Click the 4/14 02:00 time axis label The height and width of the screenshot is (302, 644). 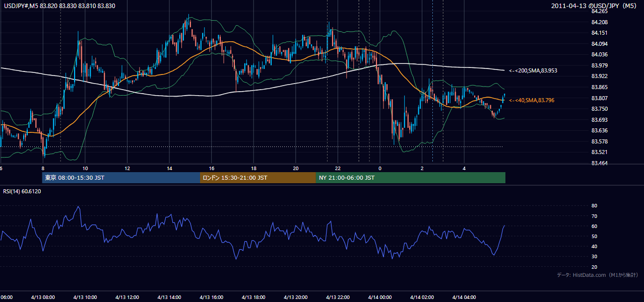(x=422, y=297)
